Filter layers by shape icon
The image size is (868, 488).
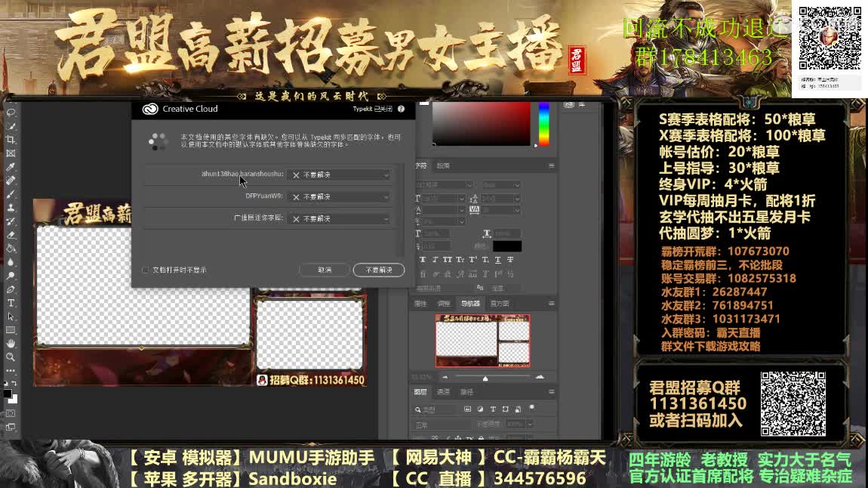coord(506,409)
